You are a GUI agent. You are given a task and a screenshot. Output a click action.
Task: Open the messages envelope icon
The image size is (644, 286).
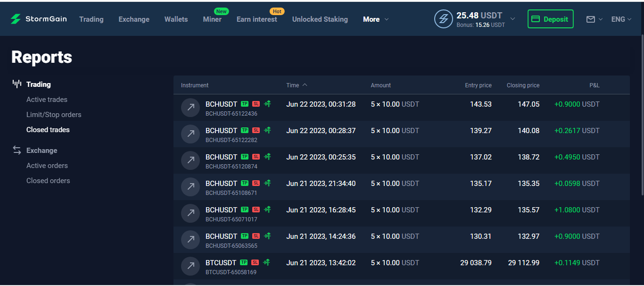[591, 19]
